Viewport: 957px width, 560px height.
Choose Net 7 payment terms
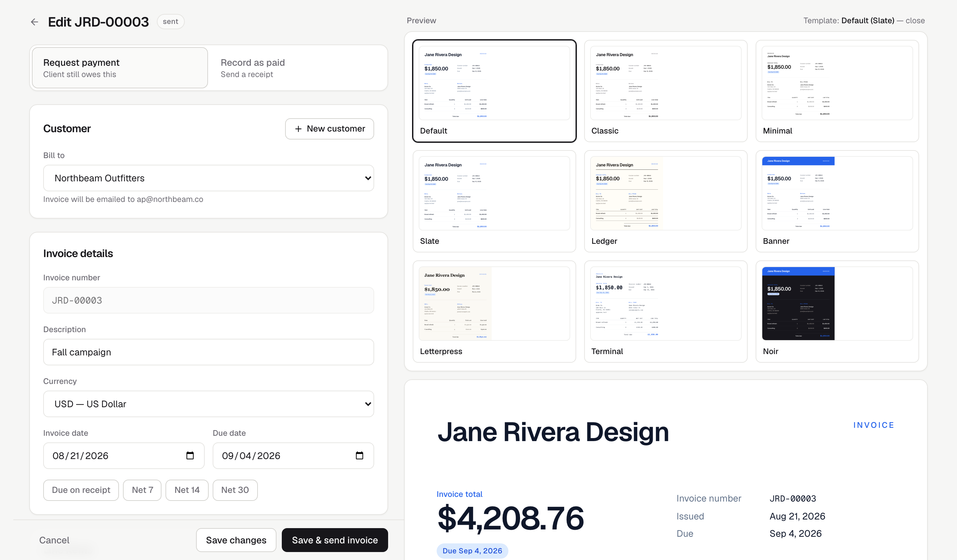[143, 490]
